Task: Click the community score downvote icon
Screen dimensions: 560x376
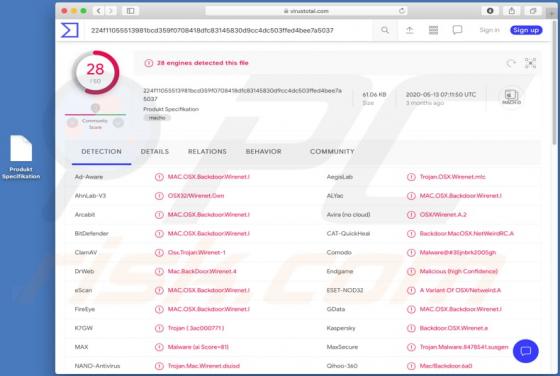Action: (x=72, y=123)
